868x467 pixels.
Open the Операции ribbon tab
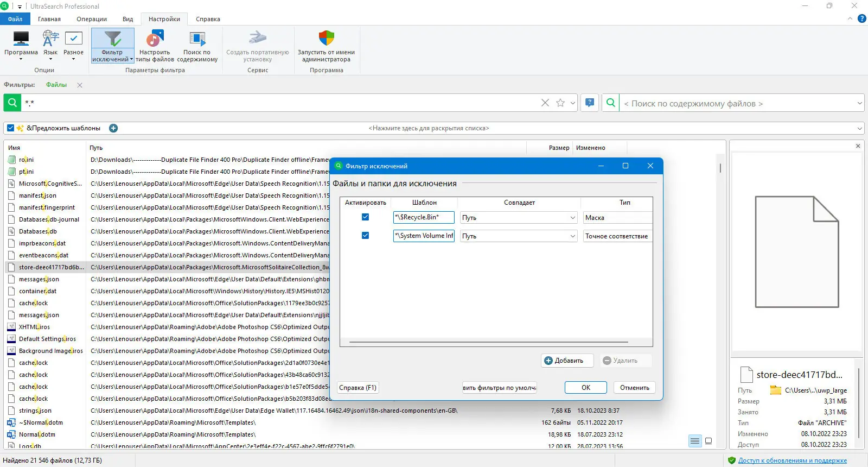click(92, 19)
